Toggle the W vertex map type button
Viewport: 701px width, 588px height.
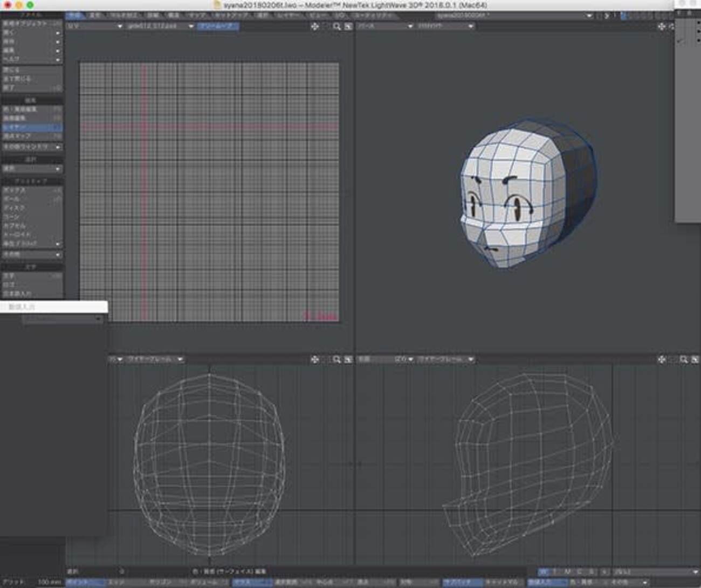(x=544, y=572)
